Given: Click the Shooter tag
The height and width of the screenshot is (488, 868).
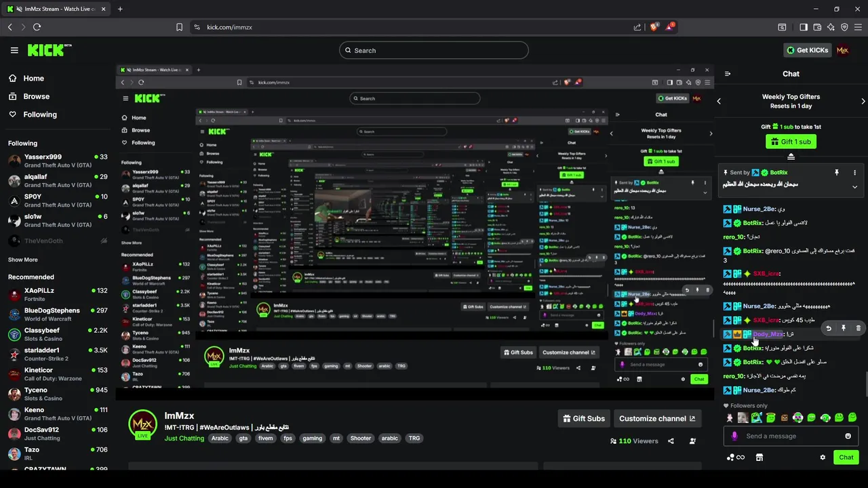Looking at the screenshot, I should pos(360,439).
